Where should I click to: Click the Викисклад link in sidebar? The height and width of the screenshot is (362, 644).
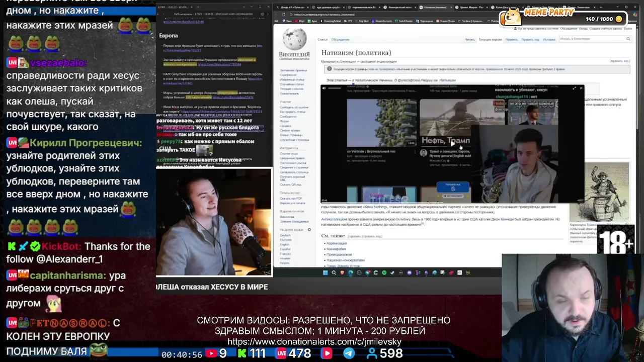[x=287, y=217]
